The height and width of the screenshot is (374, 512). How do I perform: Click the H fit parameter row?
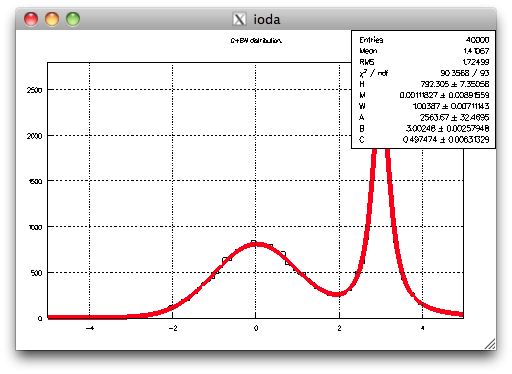(x=424, y=84)
